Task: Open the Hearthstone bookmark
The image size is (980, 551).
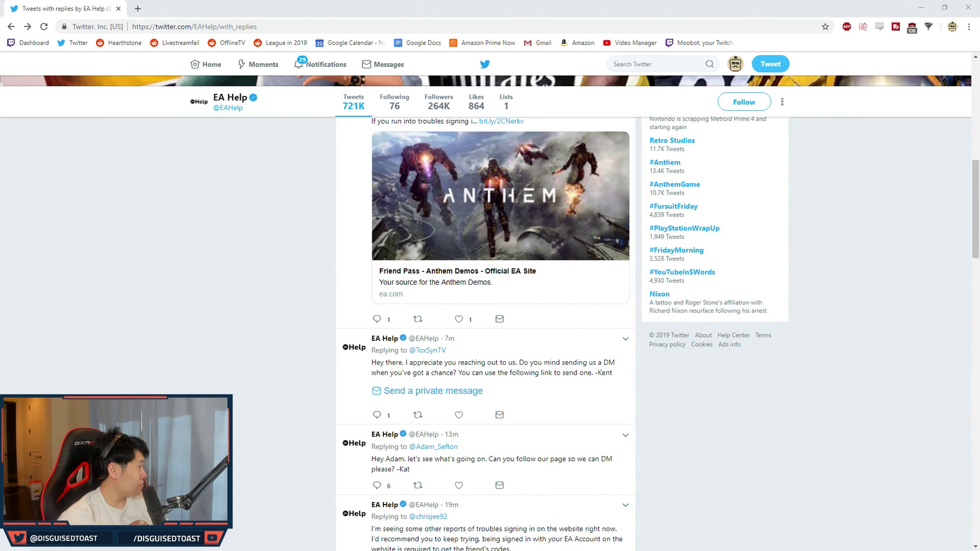Action: [119, 43]
